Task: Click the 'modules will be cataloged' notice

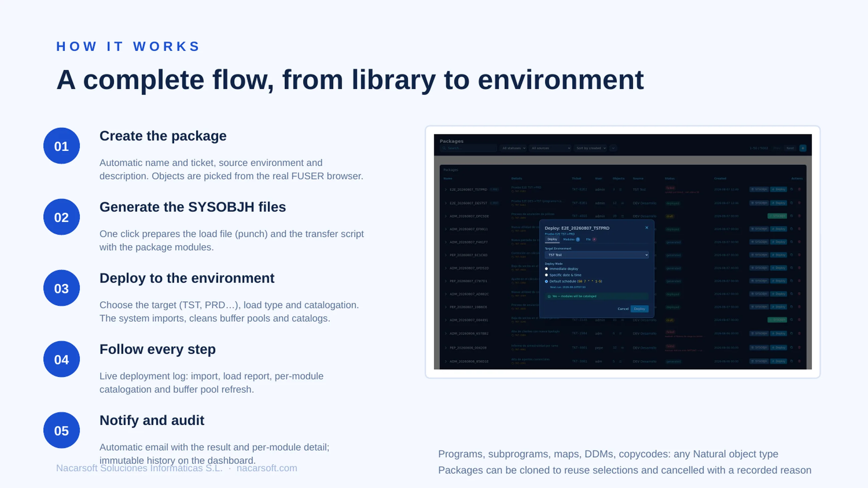Action: [596, 296]
